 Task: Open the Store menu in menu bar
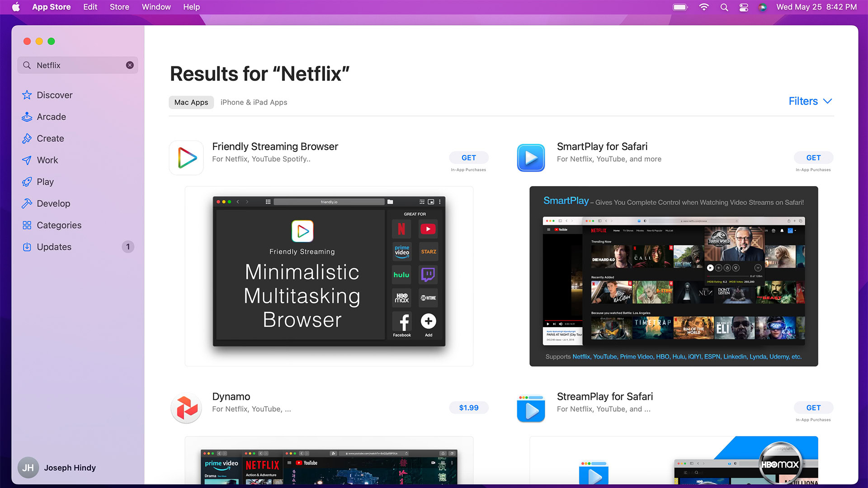tap(119, 7)
